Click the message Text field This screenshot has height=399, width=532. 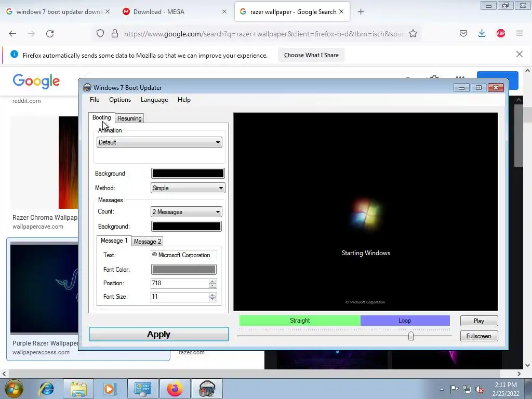[x=183, y=255]
